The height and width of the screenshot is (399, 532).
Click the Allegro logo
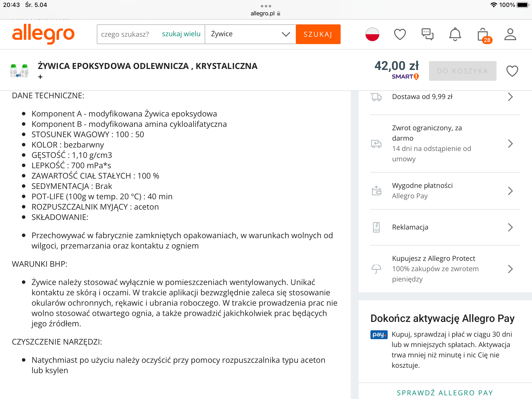click(43, 34)
